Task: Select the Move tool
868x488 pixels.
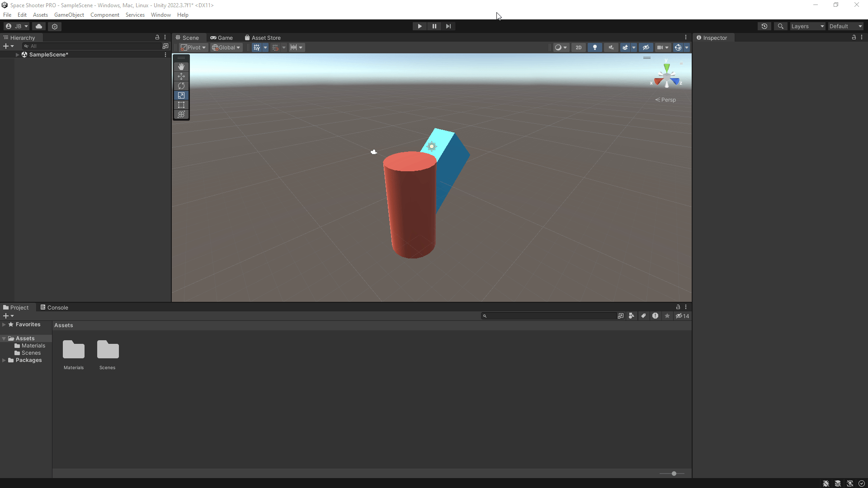Action: click(181, 76)
